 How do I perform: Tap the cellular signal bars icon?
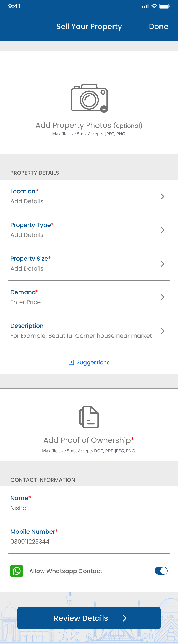pyautogui.click(x=145, y=6)
